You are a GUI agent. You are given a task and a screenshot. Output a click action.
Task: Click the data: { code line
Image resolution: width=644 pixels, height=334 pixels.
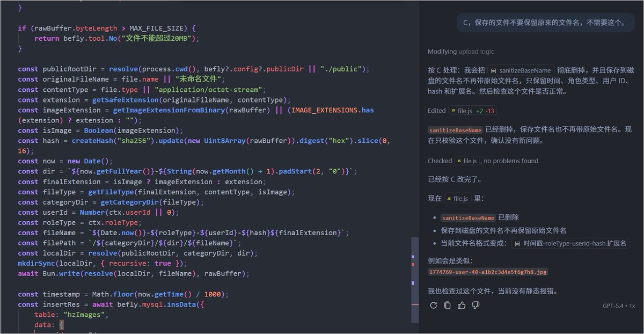[49, 325]
